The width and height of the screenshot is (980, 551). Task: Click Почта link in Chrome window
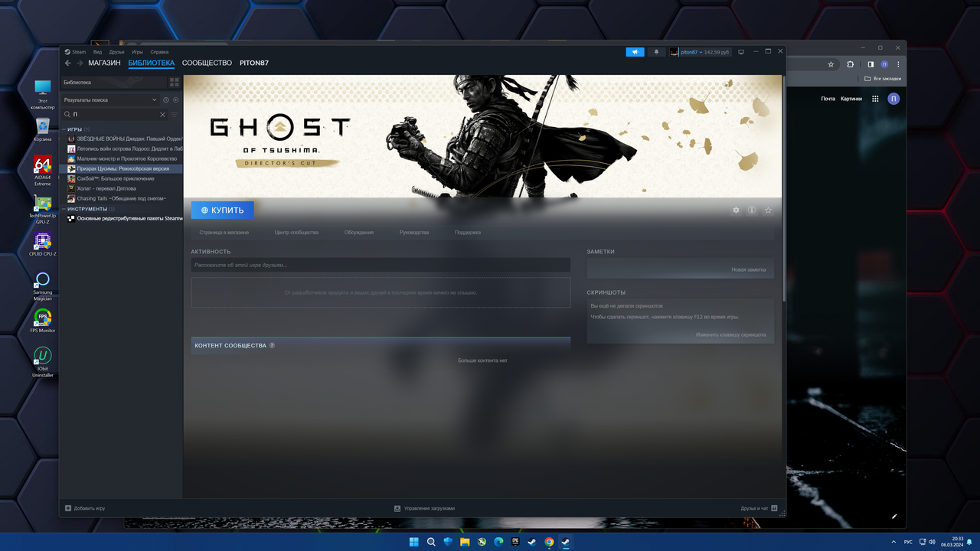pyautogui.click(x=828, y=99)
